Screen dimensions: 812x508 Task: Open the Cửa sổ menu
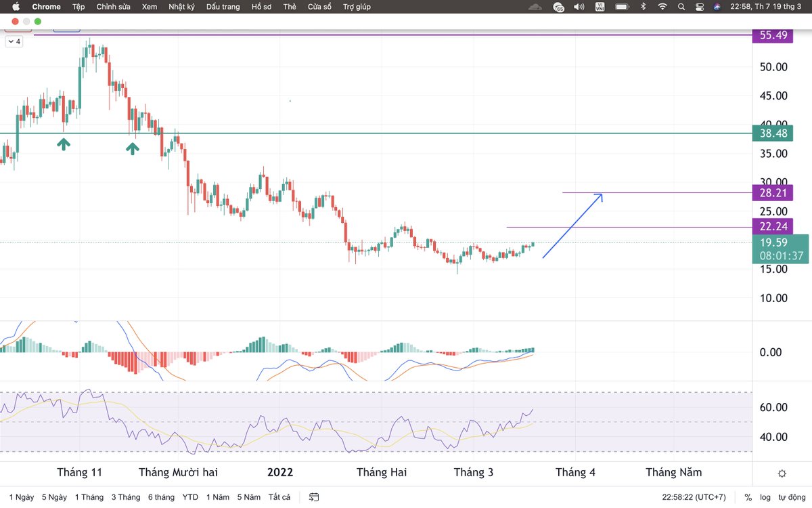(x=319, y=7)
